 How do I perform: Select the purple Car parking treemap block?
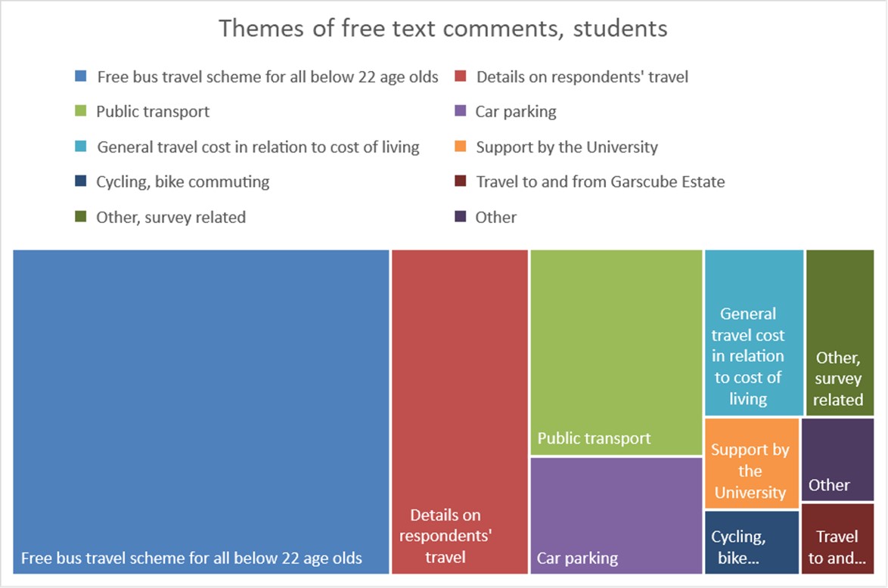point(616,515)
